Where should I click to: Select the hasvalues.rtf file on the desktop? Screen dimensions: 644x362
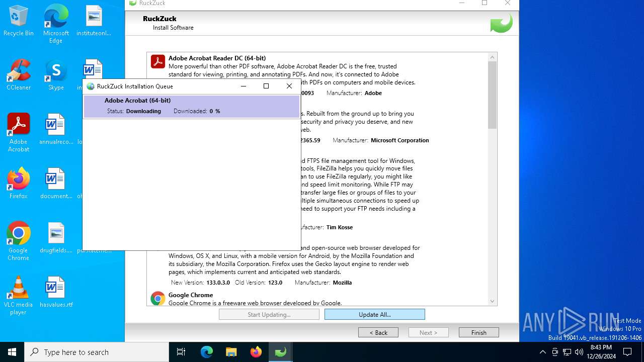56,292
